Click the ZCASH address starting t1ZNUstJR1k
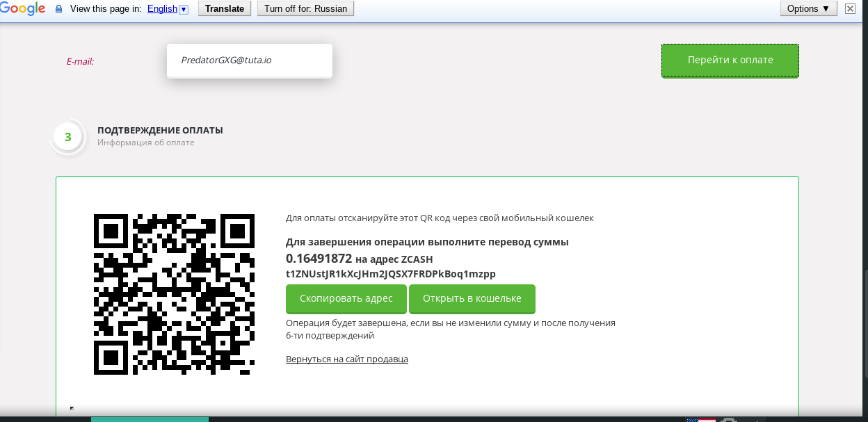Image resolution: width=868 pixels, height=422 pixels. [391, 274]
